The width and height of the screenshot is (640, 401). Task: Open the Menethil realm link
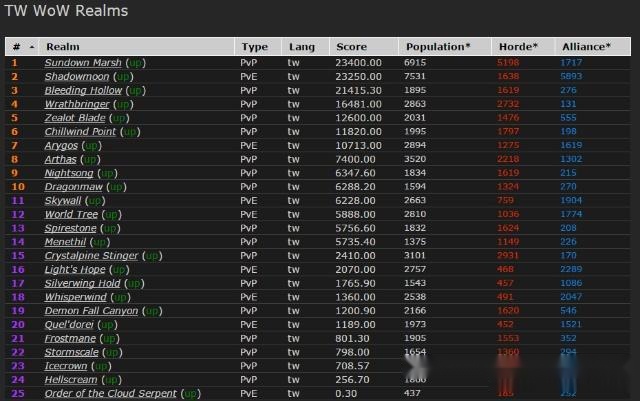pyautogui.click(x=65, y=242)
